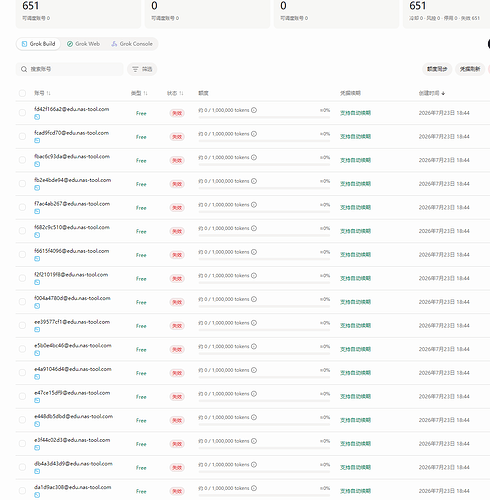Click the quota info icon for ee39577cf1
490x500 pixels.
(x=254, y=323)
